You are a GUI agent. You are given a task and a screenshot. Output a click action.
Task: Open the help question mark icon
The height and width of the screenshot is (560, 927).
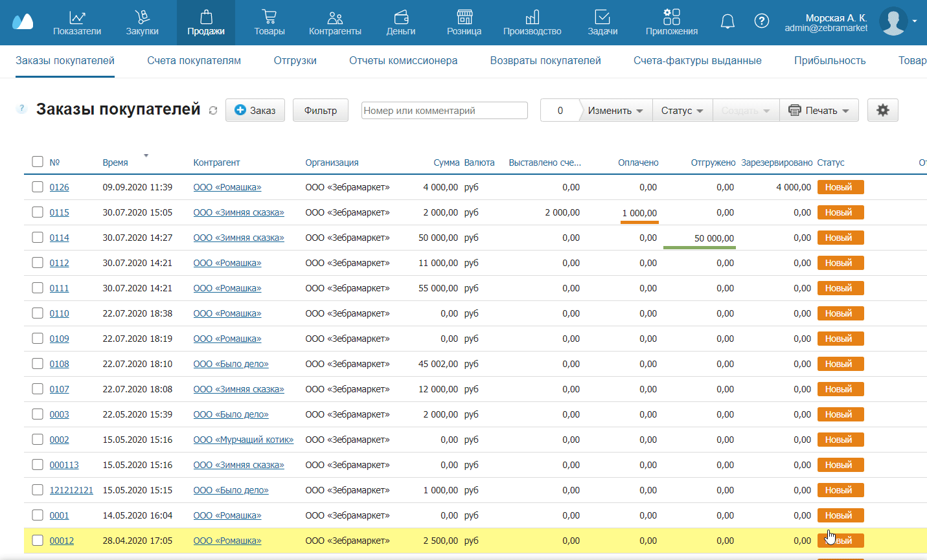click(762, 21)
